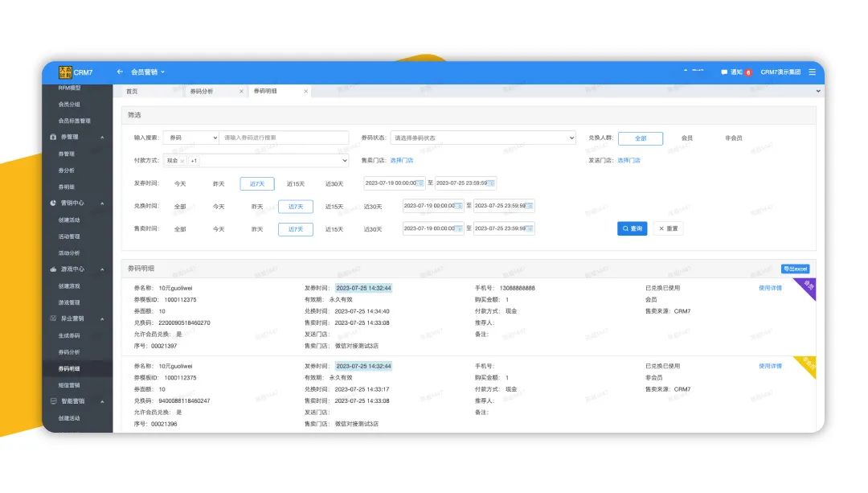Choose 昨天 for 售卖时间
The height and width of the screenshot is (493, 868).
[x=257, y=229]
